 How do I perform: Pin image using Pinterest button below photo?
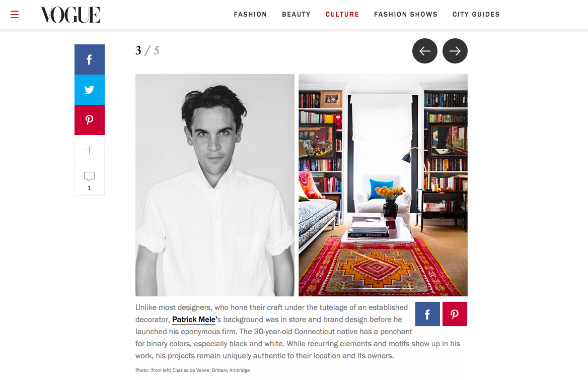(455, 314)
